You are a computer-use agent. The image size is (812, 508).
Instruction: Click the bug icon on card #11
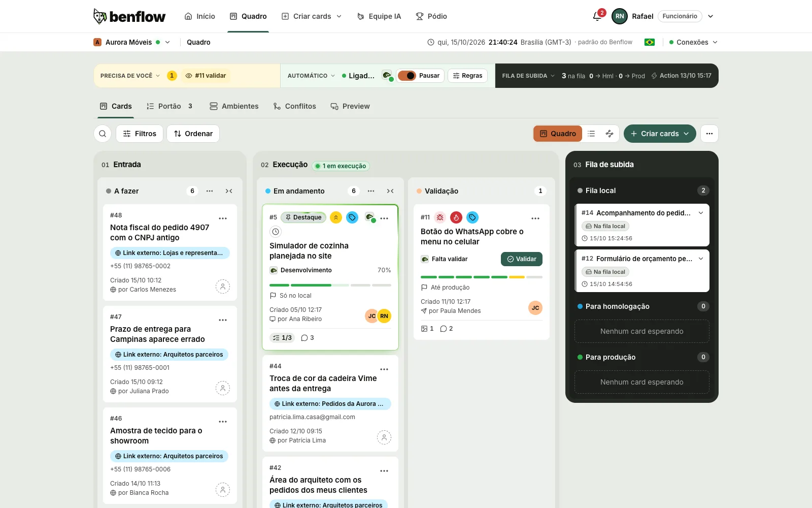click(440, 217)
